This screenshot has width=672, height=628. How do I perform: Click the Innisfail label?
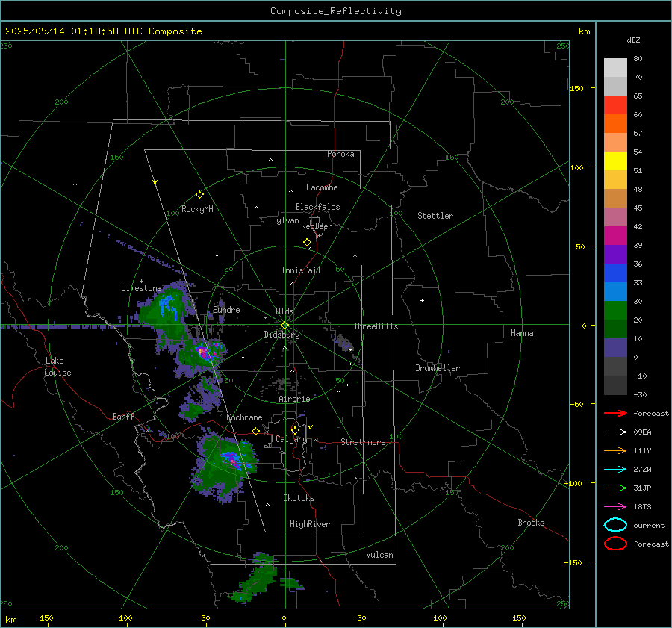(301, 270)
